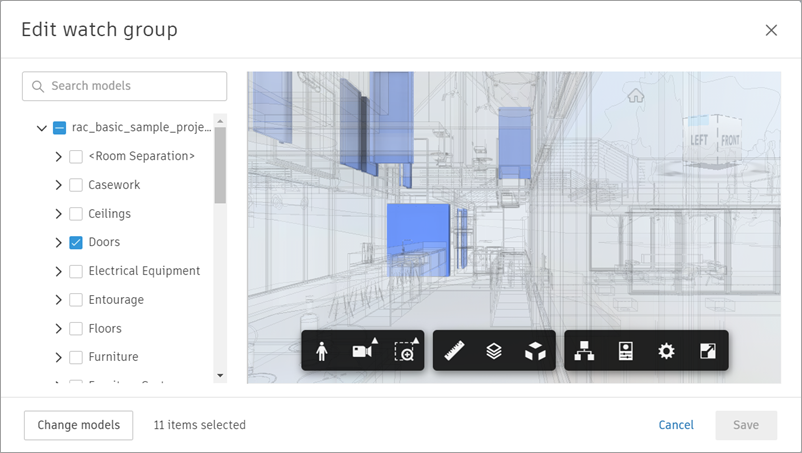Select the Casework tree label

(114, 185)
